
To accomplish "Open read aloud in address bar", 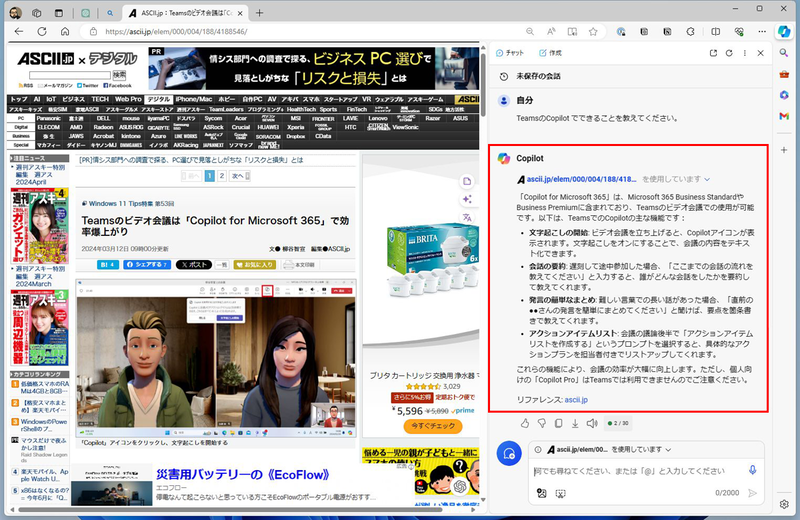I will [551, 32].
